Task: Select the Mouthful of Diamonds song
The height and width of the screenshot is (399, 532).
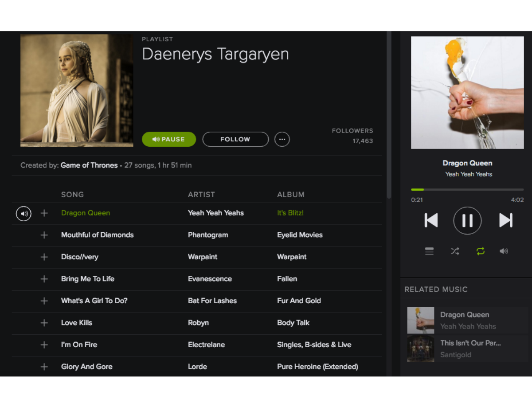Action: [98, 235]
